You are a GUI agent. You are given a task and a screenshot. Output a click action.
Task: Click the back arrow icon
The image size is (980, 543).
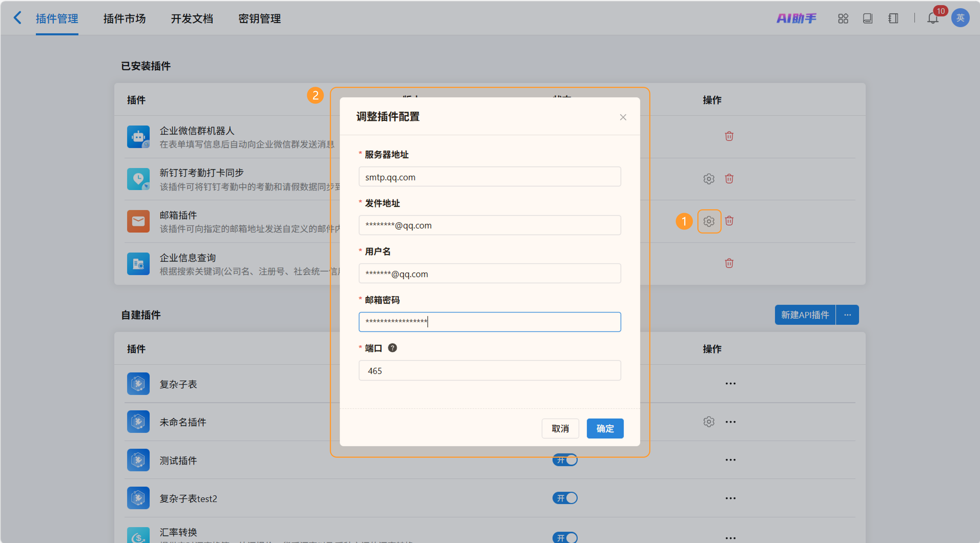(x=18, y=18)
